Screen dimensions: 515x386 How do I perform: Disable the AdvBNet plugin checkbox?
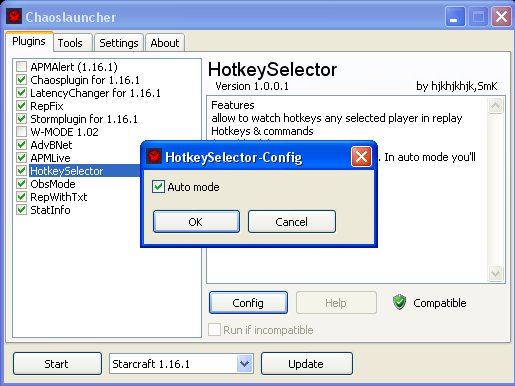21,145
